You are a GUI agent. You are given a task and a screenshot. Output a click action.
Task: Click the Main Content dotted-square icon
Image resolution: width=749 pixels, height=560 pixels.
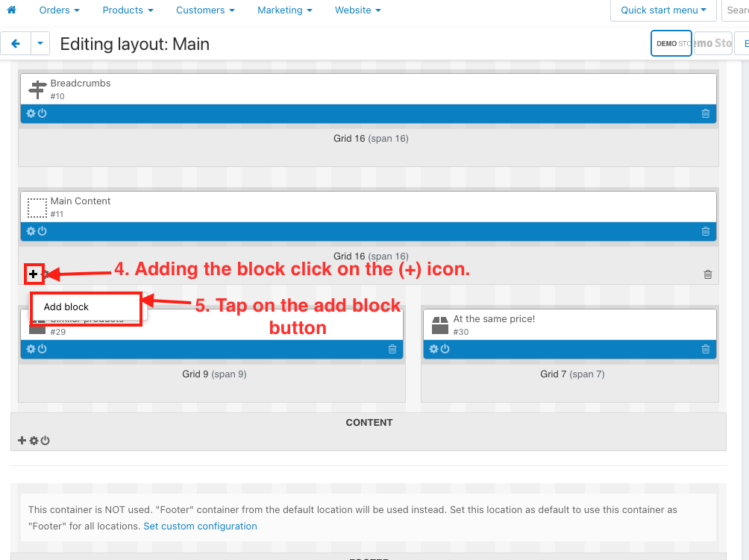tap(37, 208)
